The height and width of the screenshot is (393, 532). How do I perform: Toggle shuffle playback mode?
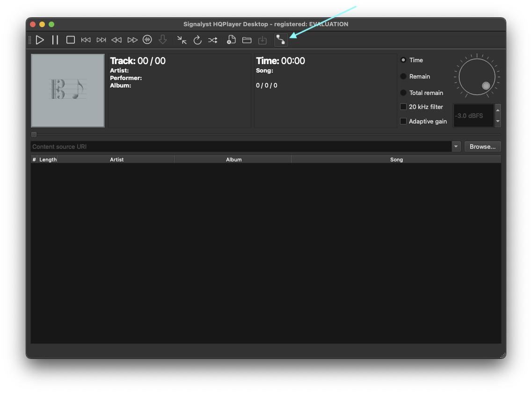coord(212,40)
